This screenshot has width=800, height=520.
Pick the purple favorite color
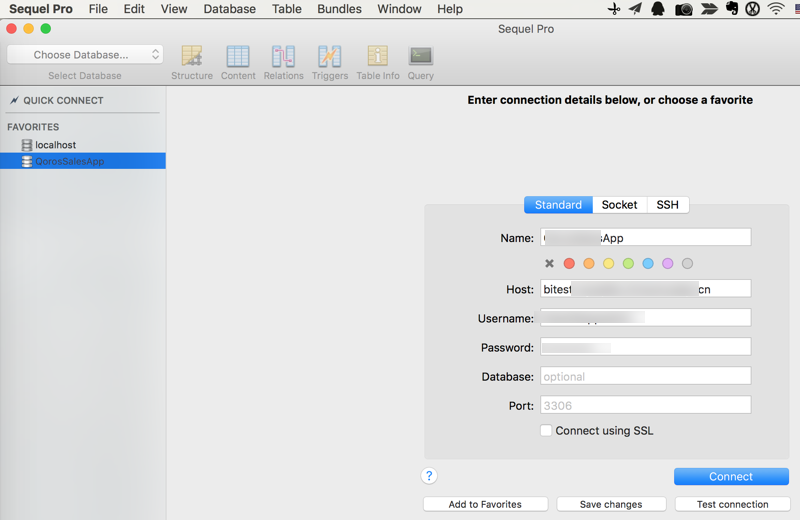667,263
